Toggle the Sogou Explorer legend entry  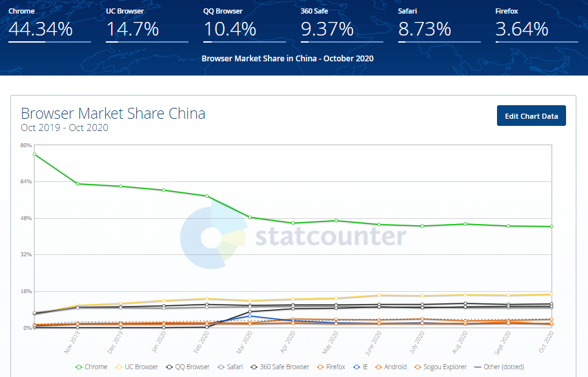[x=441, y=367]
